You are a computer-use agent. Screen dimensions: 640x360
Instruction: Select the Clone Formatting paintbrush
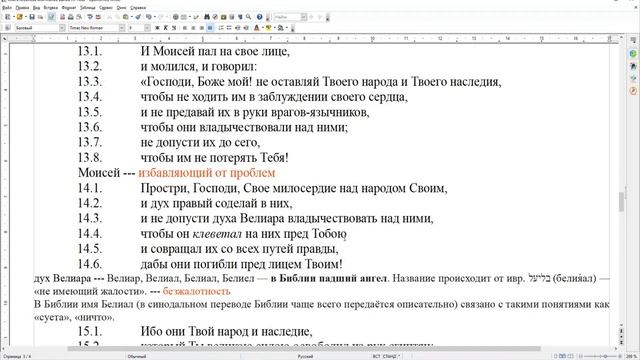tap(138, 17)
